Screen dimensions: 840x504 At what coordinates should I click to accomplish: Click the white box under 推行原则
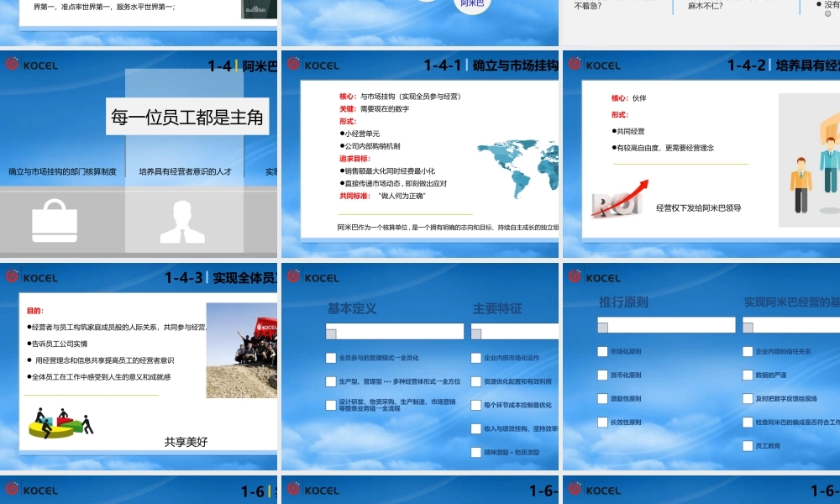point(666,325)
